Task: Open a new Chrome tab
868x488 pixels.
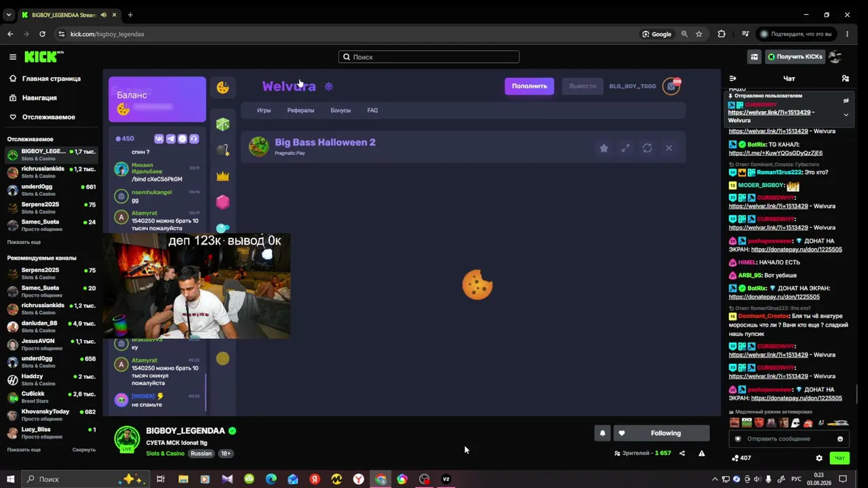Action: pos(130,15)
